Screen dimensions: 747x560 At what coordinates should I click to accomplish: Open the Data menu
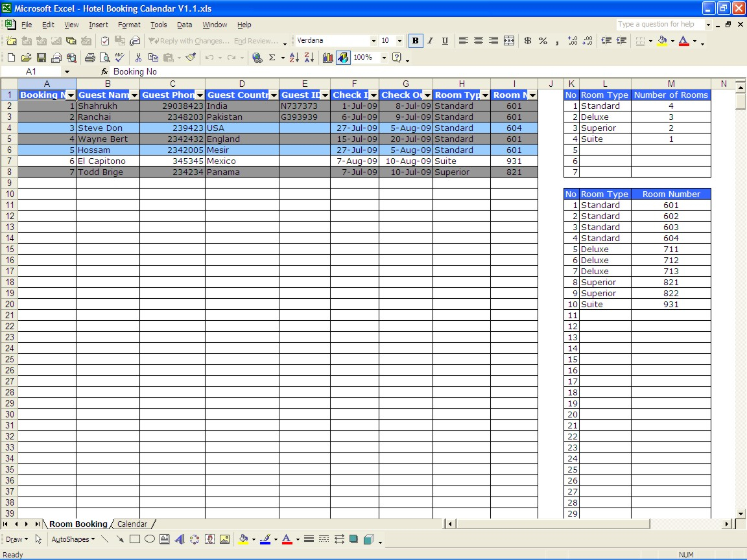[184, 25]
